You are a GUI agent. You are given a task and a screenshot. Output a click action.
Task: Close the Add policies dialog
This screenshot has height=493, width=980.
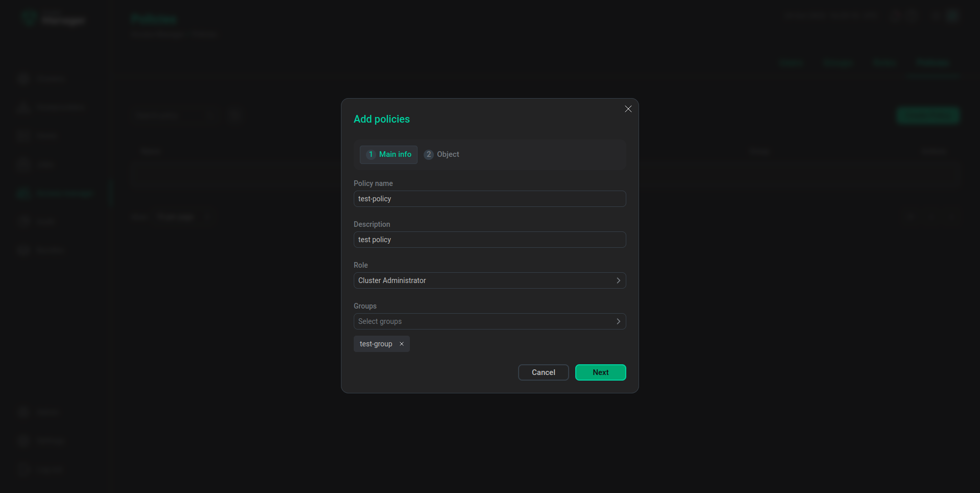(628, 109)
